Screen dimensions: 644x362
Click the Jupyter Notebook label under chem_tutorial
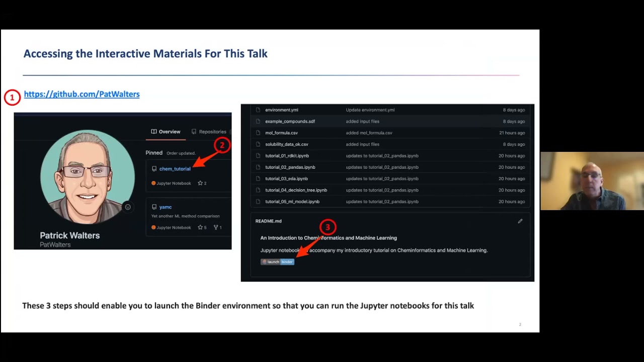point(174,184)
